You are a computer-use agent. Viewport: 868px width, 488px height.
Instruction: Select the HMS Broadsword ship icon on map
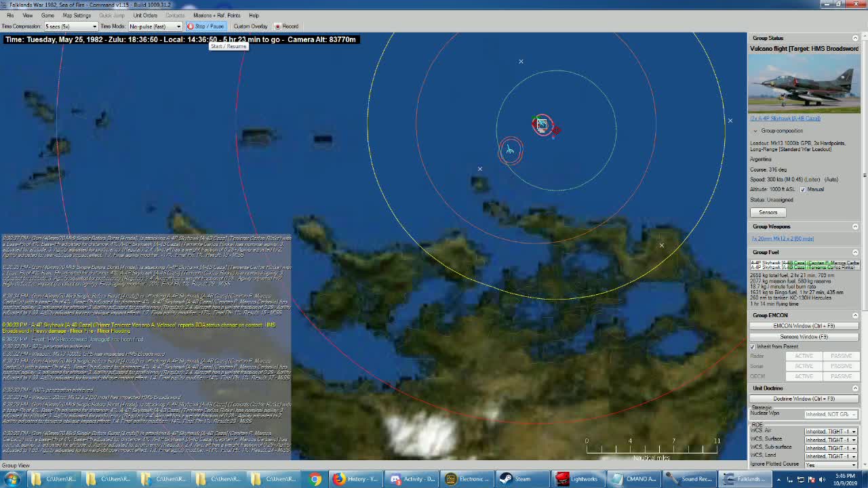pos(542,124)
